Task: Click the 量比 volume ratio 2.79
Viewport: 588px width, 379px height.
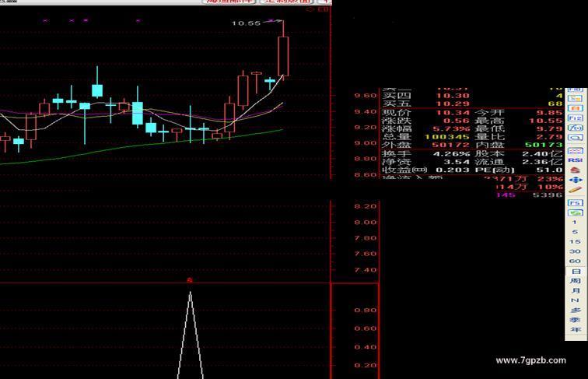Action: [549, 137]
